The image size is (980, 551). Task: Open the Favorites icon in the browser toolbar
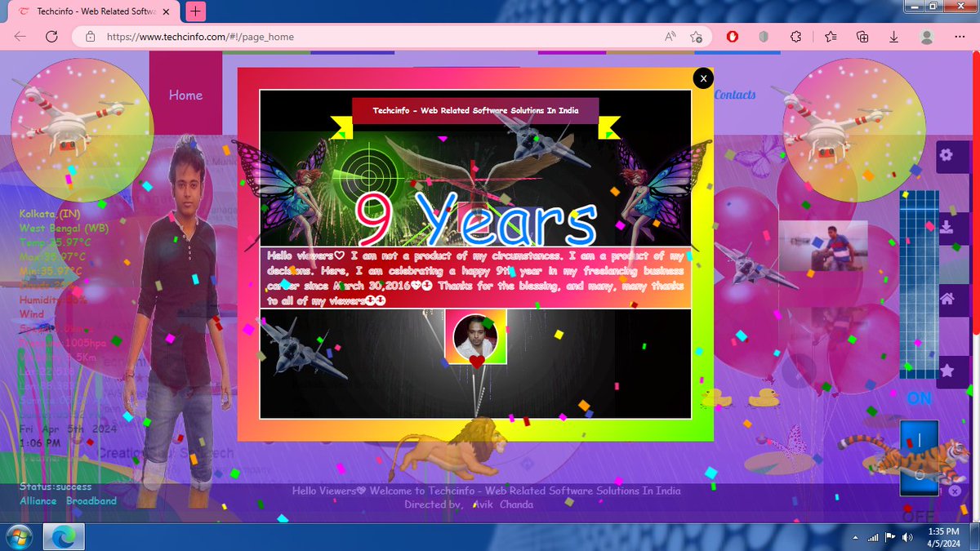coord(830,37)
